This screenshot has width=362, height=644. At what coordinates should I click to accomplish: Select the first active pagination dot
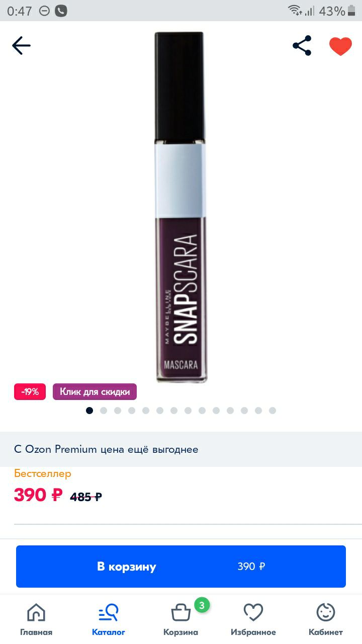pos(89,411)
